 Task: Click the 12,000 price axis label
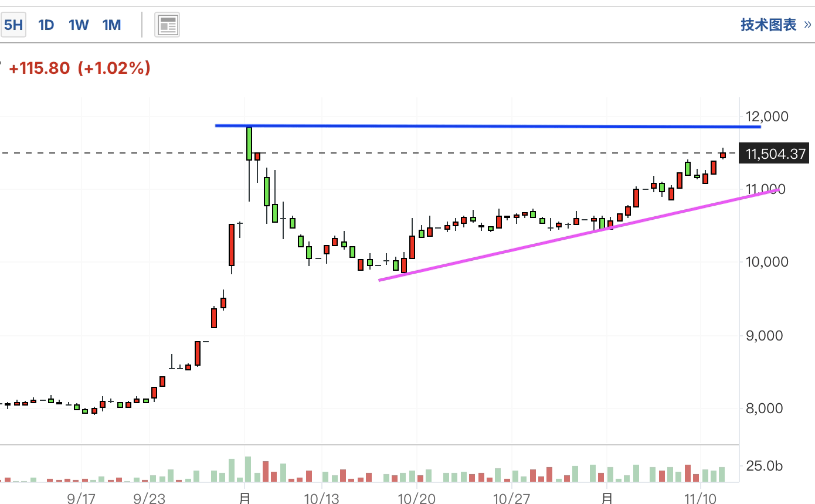pos(768,116)
